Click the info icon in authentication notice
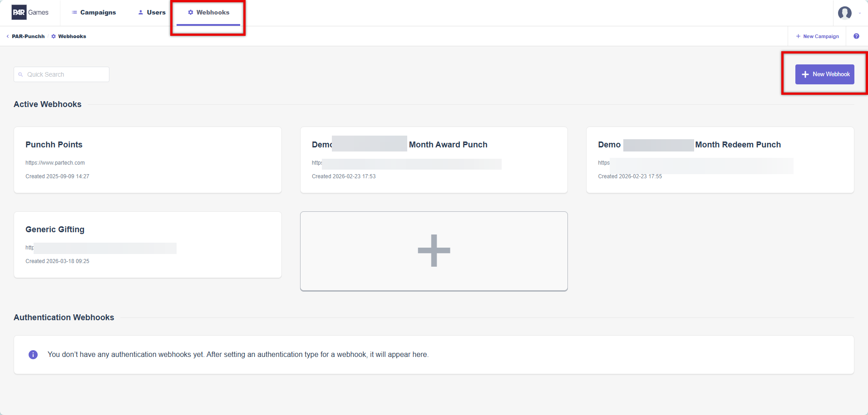The height and width of the screenshot is (415, 868). pos(33,355)
